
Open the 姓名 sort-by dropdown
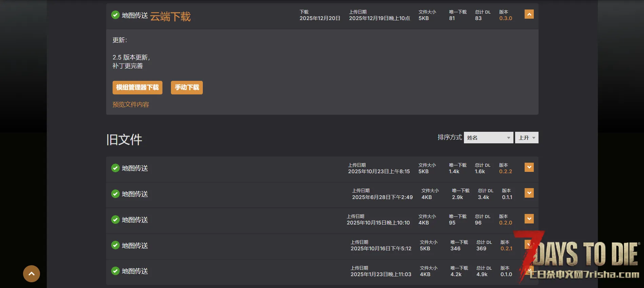488,138
